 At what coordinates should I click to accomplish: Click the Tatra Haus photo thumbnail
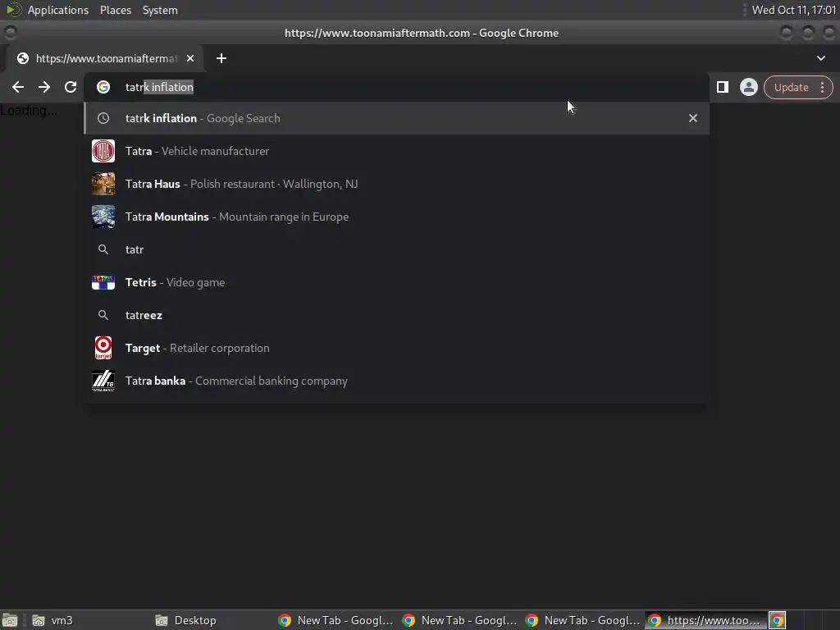coord(103,184)
